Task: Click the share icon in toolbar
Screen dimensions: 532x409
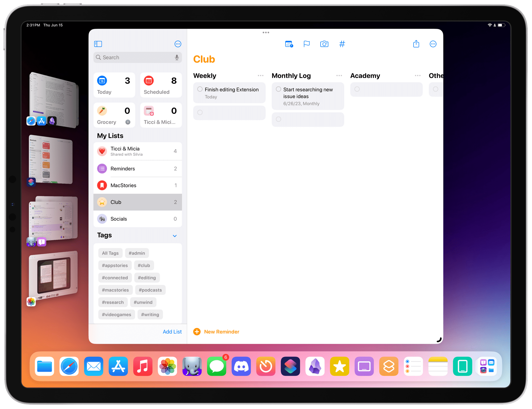Action: (415, 44)
